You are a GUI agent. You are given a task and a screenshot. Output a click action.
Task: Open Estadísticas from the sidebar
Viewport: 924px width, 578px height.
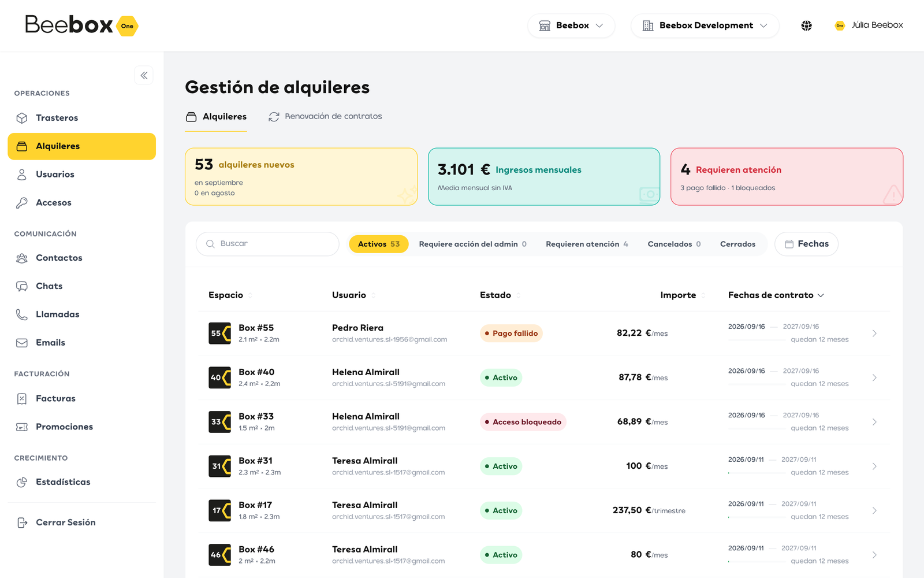[81, 482]
